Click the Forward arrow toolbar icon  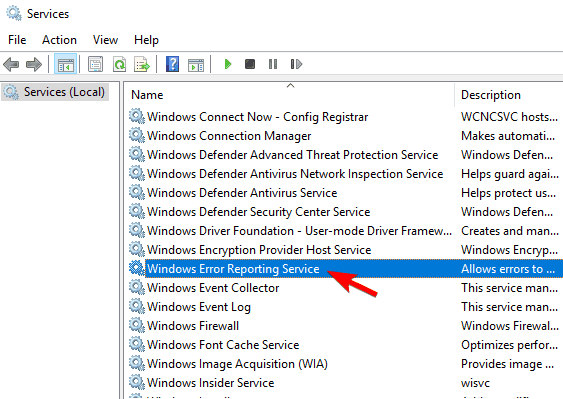click(34, 64)
